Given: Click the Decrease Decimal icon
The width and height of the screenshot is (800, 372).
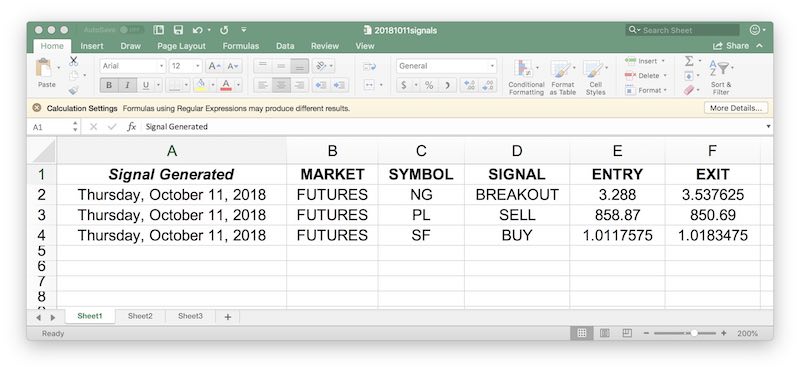Looking at the screenshot, I should tap(488, 85).
